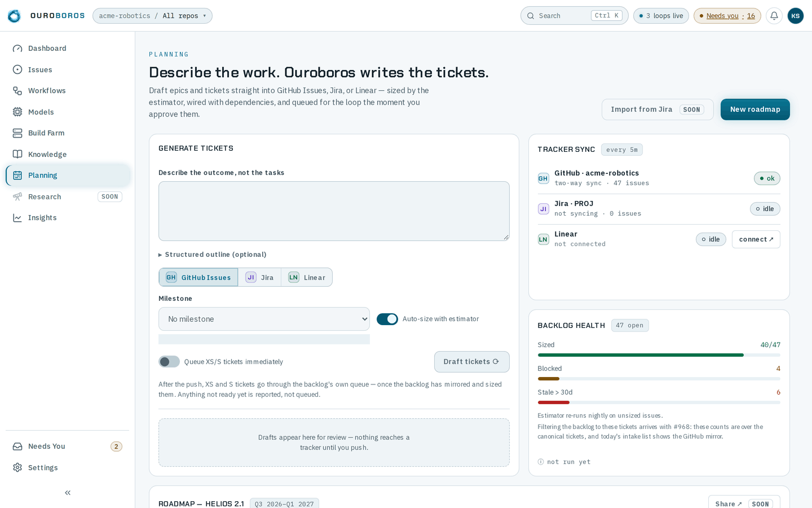The width and height of the screenshot is (812, 508).
Task: Click the Blocked progress bar
Action: tap(659, 379)
